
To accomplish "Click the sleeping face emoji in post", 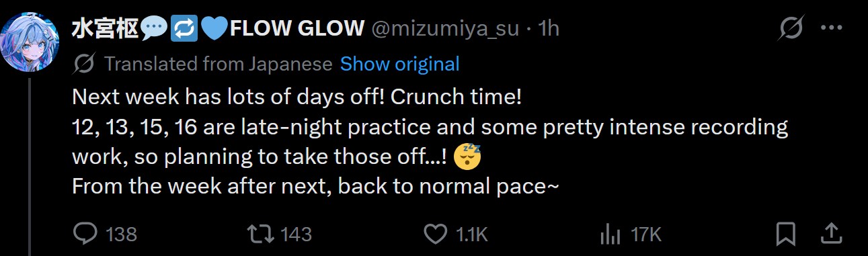I will point(468,156).
